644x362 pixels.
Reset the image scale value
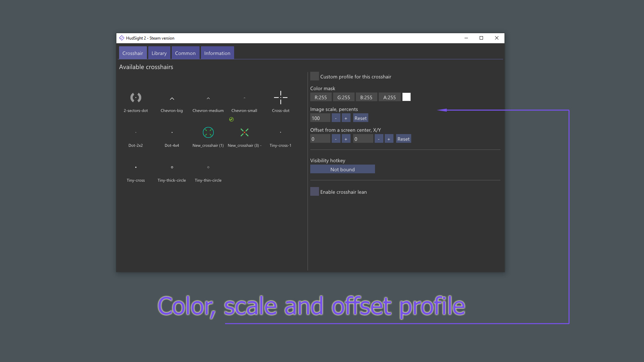[x=360, y=118]
